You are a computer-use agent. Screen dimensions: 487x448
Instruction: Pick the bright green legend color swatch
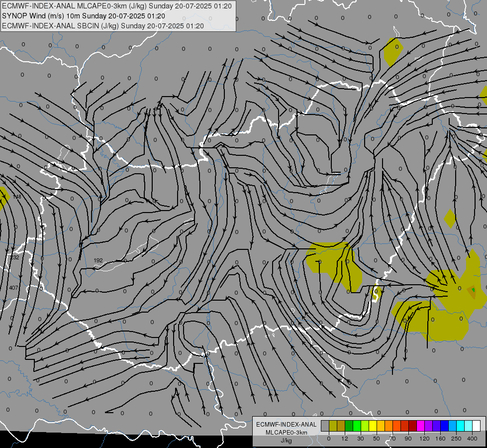(x=357, y=426)
